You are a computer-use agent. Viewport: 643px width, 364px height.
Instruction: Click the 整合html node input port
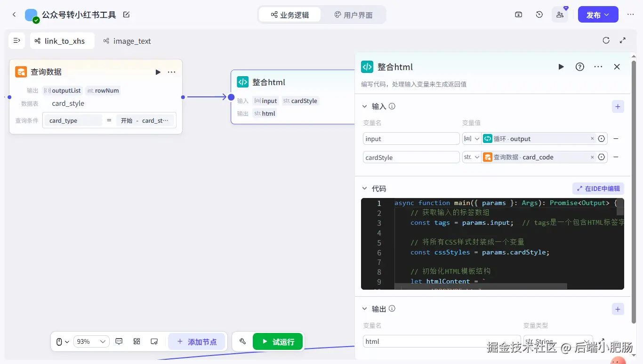tap(231, 97)
